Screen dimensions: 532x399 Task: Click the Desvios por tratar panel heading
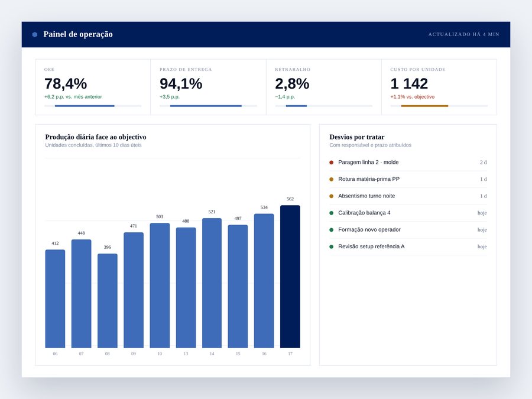[x=357, y=137]
